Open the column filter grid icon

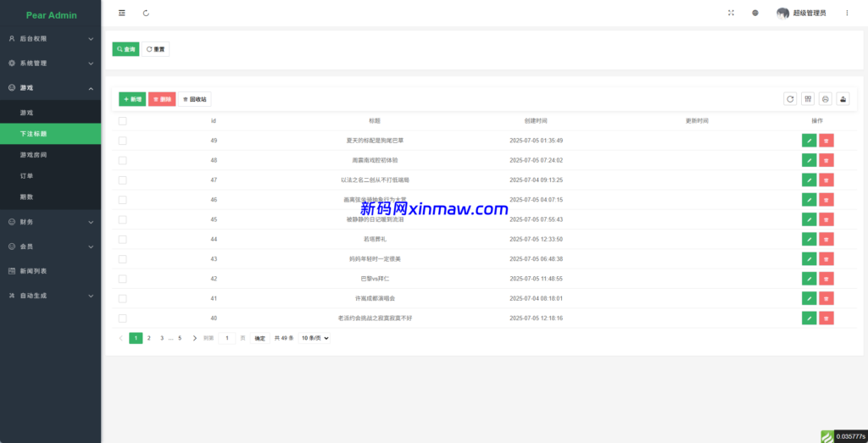click(x=808, y=99)
